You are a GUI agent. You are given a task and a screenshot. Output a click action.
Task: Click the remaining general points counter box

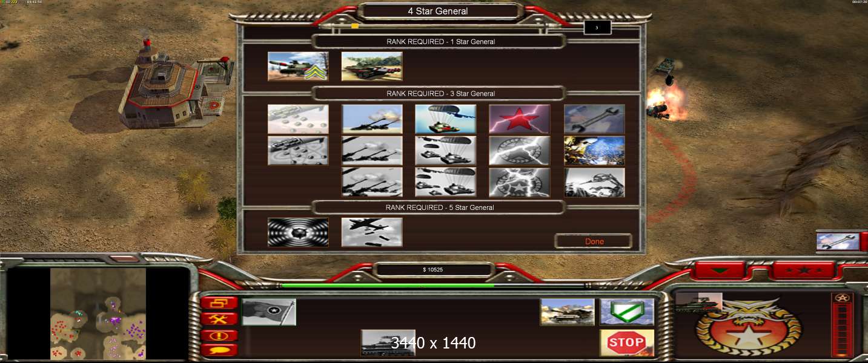pos(597,27)
